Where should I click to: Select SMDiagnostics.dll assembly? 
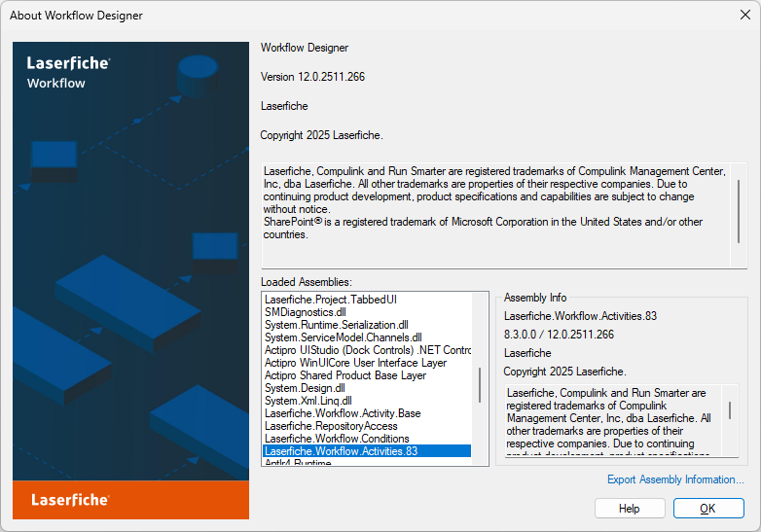[x=367, y=312]
